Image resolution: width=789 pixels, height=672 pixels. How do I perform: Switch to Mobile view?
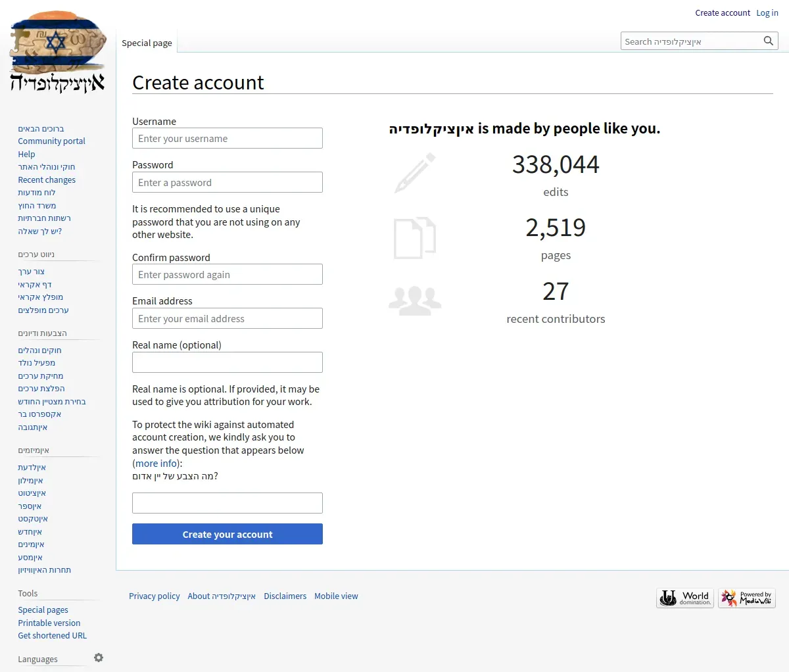[x=336, y=596]
